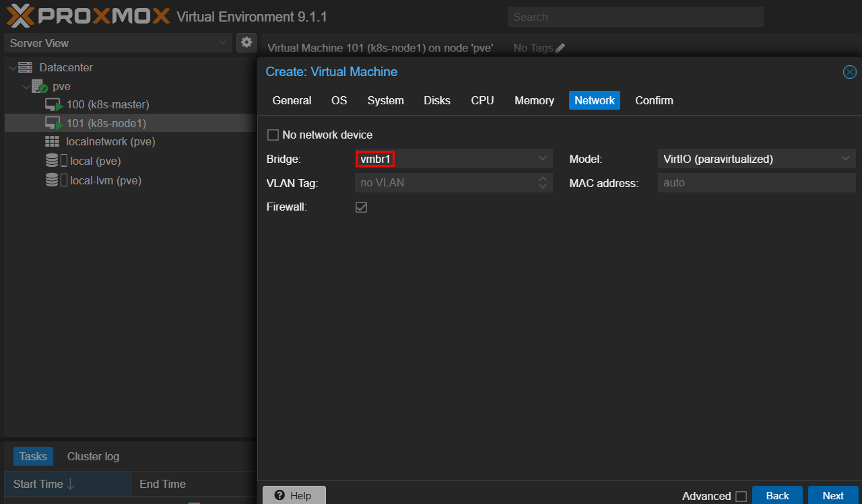Click the Start Time sort arrow
Screen dimensions: 862x504
coord(70,484)
